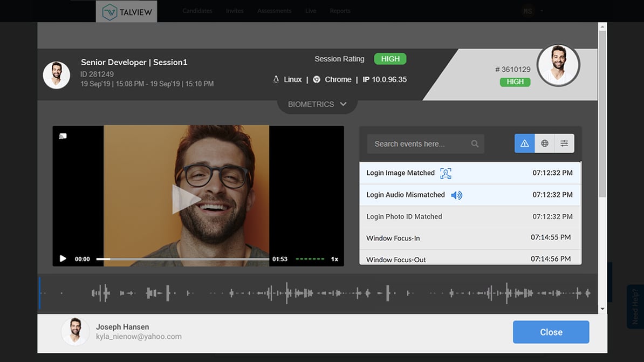
Task: Click the Close button
Action: (x=551, y=332)
